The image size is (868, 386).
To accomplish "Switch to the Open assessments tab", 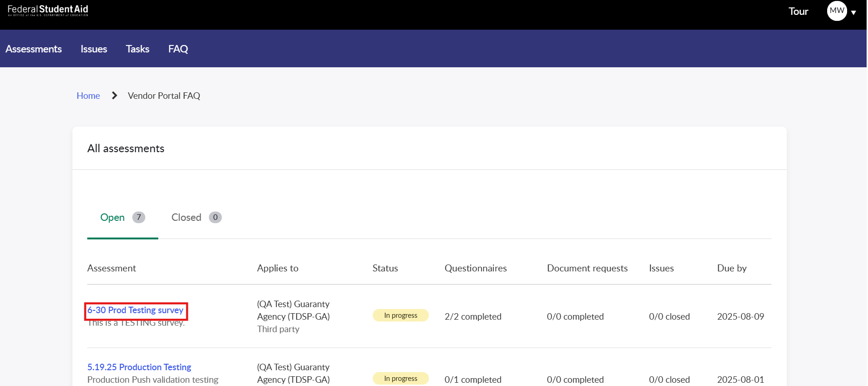I will [x=112, y=218].
